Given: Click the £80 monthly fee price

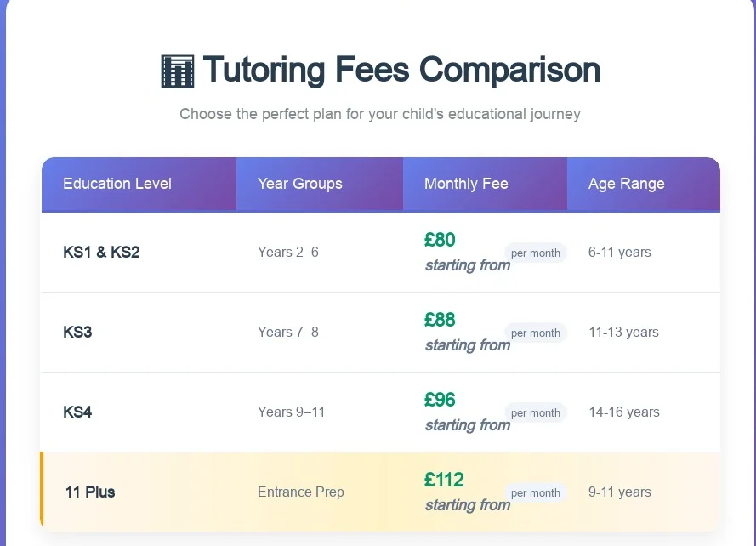Looking at the screenshot, I should [440, 240].
